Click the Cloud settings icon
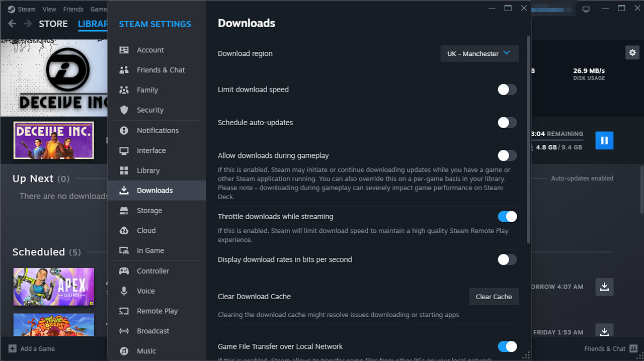Screen dimensions: 644x361 point(124,231)
